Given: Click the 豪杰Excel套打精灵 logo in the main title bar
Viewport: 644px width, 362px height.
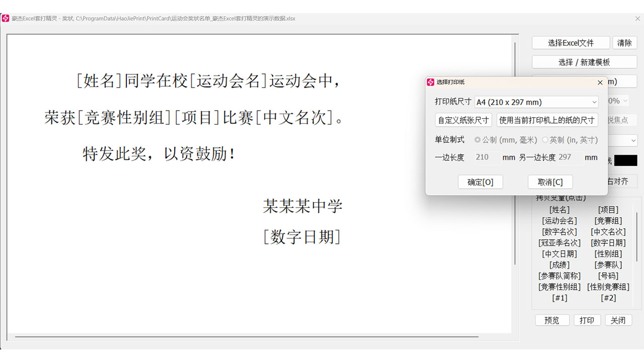Looking at the screenshot, I should click(6, 18).
